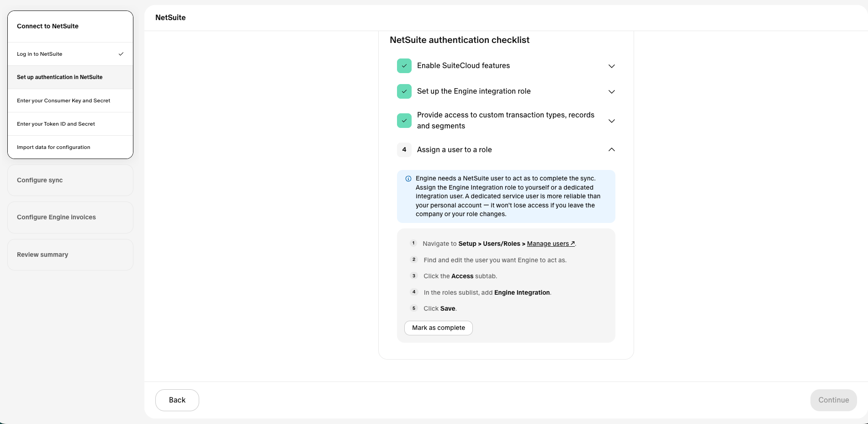Click the Continue button
Image resolution: width=868 pixels, height=424 pixels.
(834, 400)
